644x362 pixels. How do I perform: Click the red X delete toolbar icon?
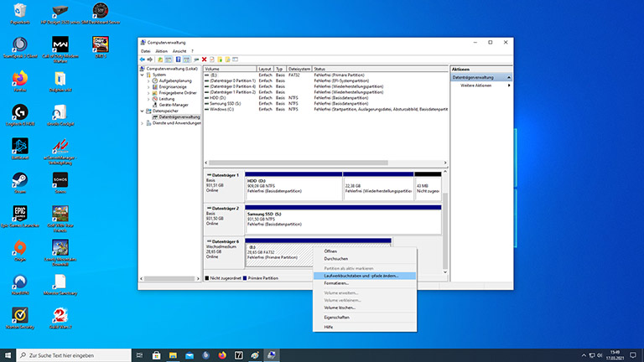coord(204,59)
